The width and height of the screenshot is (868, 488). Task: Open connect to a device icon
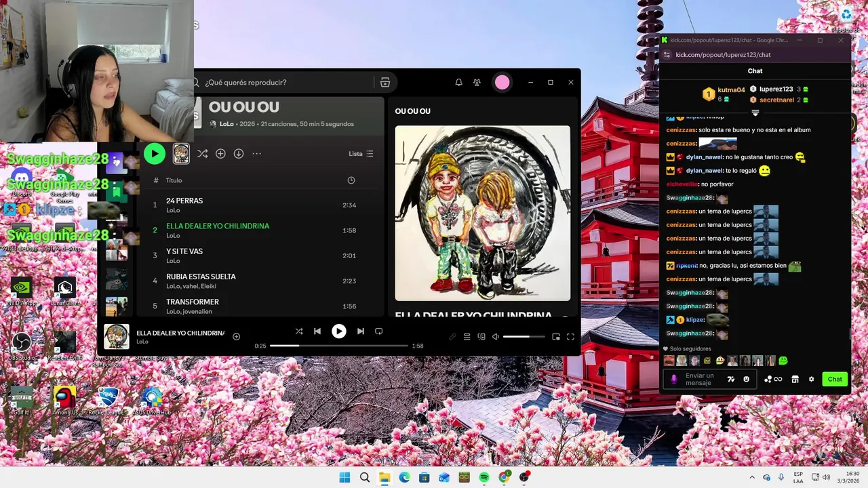(481, 337)
